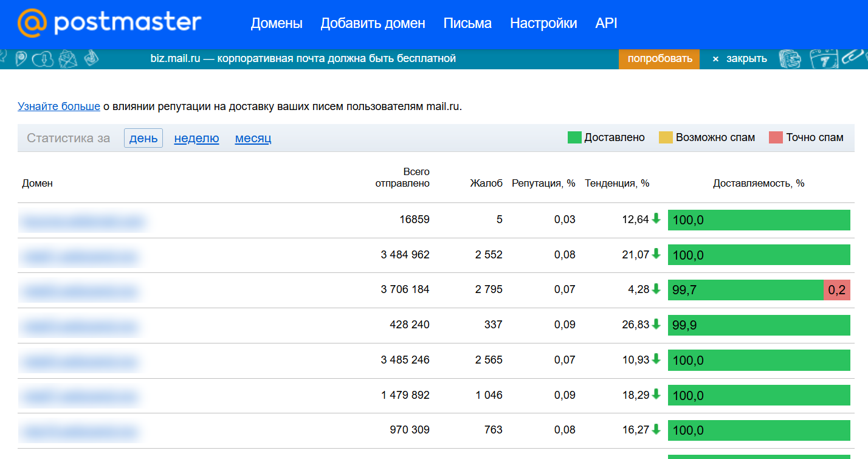Open the Добавить домен page

coord(373,24)
